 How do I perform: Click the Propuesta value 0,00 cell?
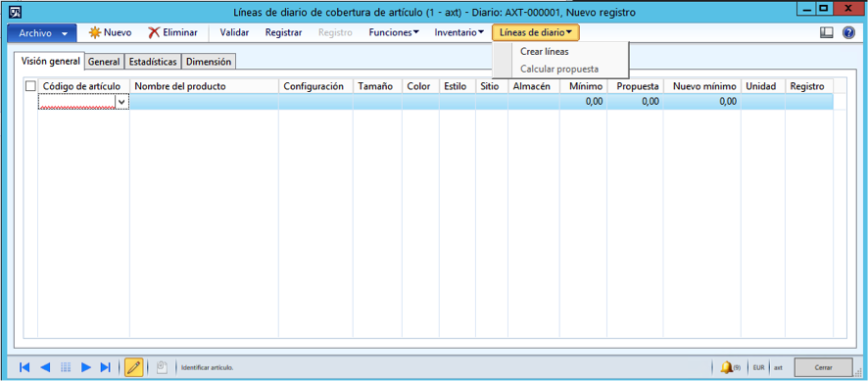click(x=635, y=102)
